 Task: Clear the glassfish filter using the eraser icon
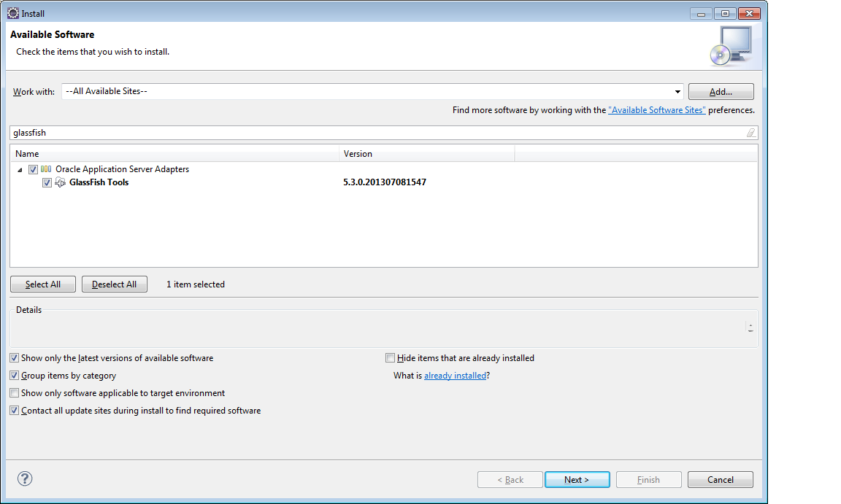click(751, 132)
